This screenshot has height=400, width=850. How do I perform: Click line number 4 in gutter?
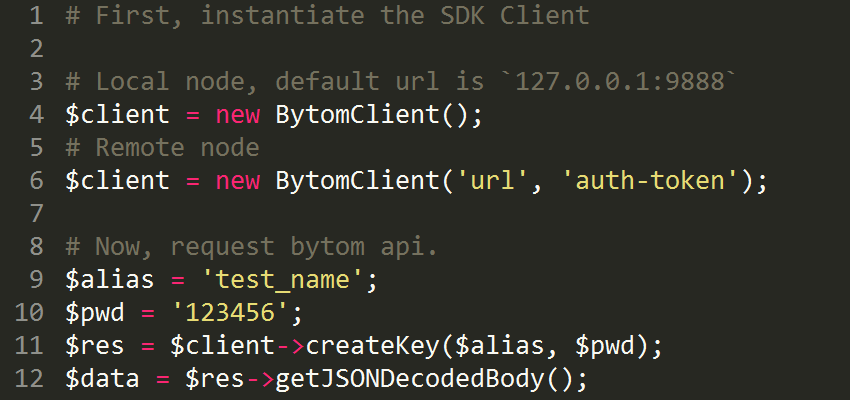point(36,115)
